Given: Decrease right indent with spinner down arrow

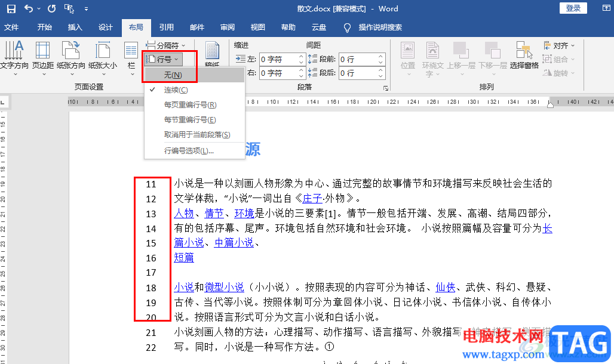Looking at the screenshot, I should point(301,76).
